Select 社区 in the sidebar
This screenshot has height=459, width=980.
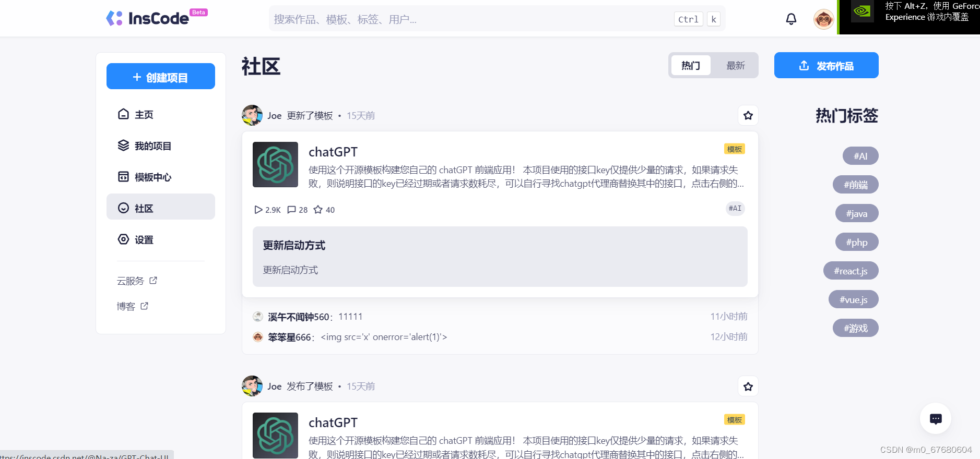[161, 207]
